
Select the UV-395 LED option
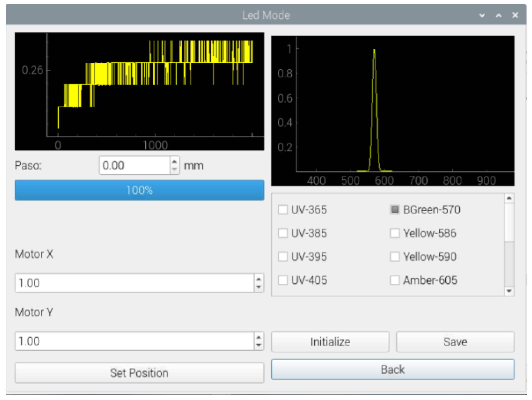click(283, 257)
